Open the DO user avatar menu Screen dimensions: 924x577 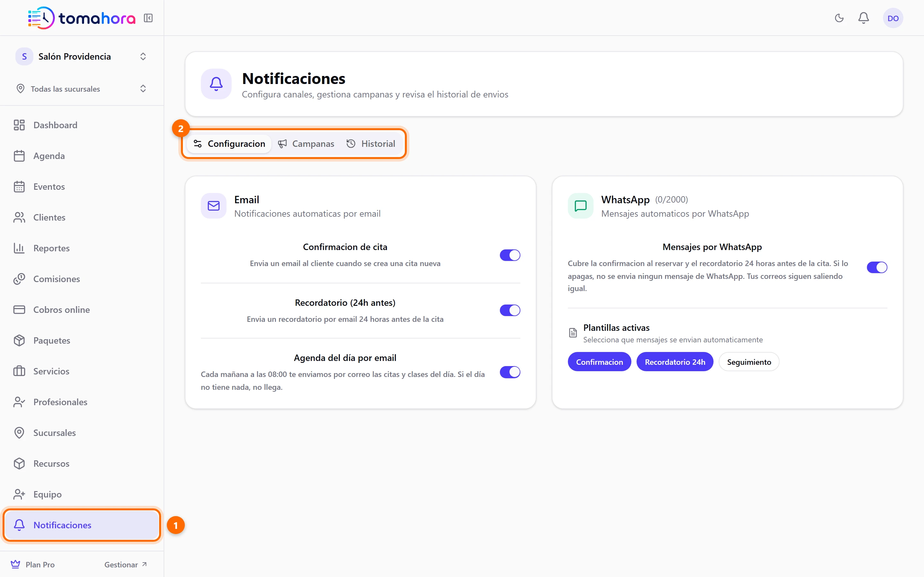893,18
